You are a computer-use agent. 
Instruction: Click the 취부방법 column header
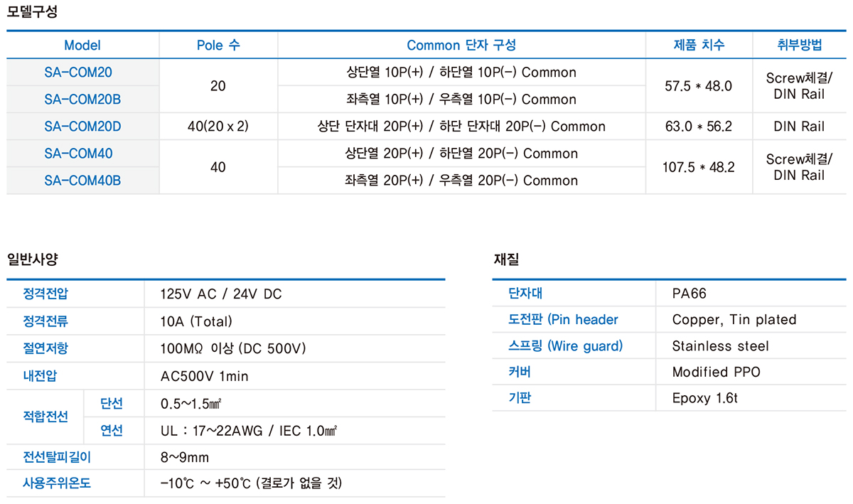pyautogui.click(x=800, y=45)
